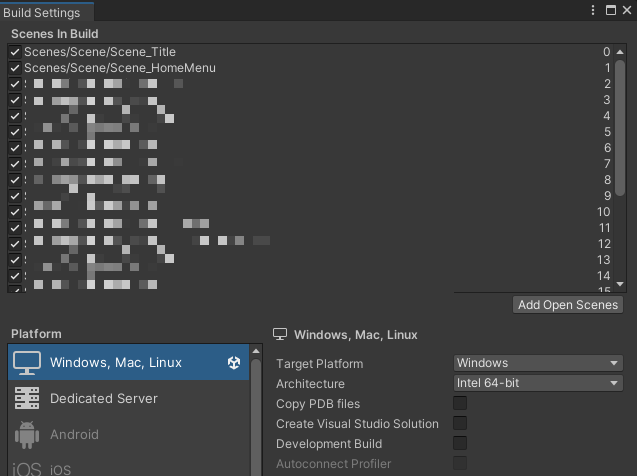The height and width of the screenshot is (476, 637).
Task: Select the Dedicated Server platform
Action: pos(128,398)
